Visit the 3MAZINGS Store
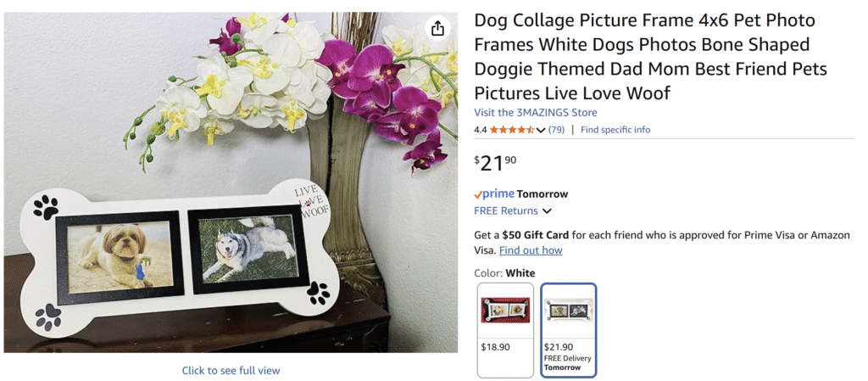The height and width of the screenshot is (381, 868). coord(536,113)
